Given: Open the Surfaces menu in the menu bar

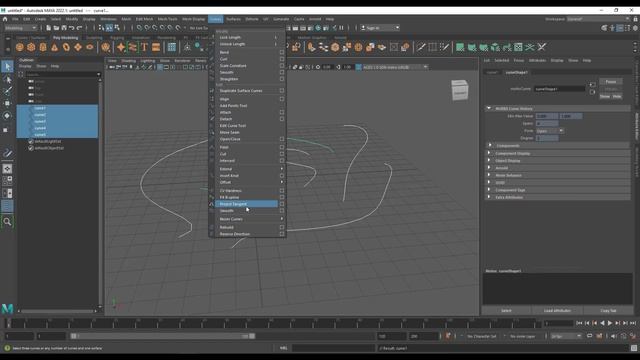Looking at the screenshot, I should point(233,19).
